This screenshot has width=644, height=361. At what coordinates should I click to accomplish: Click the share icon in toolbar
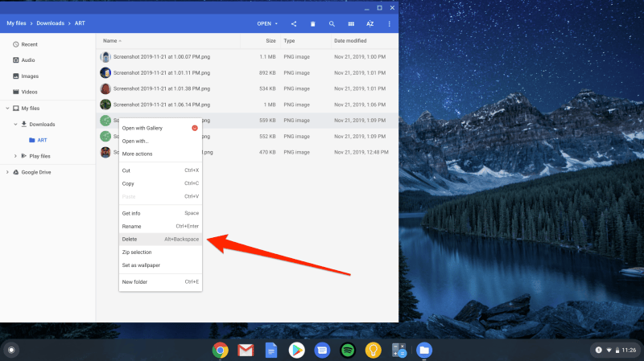click(x=294, y=24)
